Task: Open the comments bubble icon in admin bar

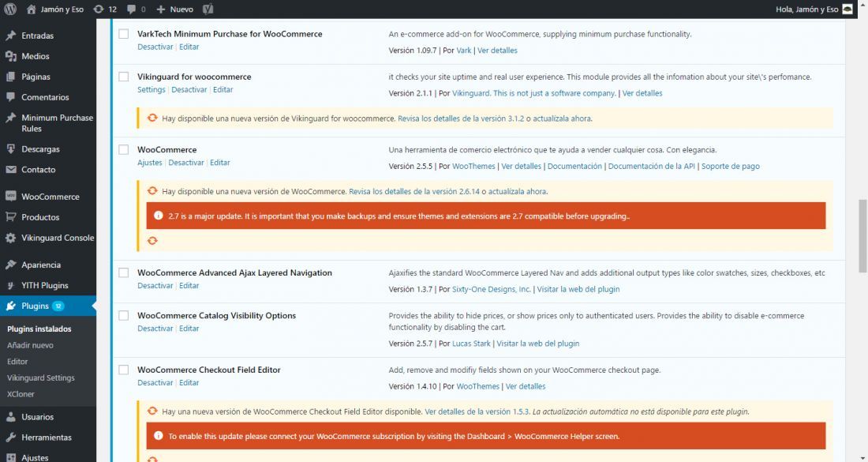Action: [x=131, y=9]
